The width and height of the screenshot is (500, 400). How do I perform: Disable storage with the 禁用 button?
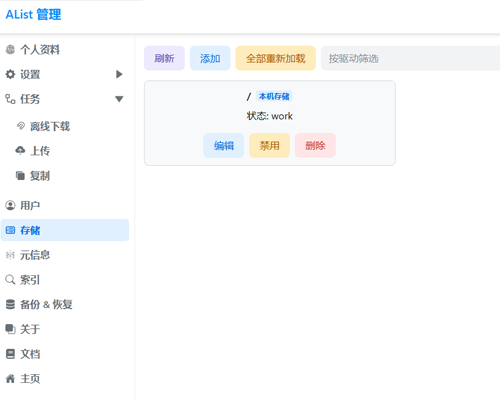pyautogui.click(x=269, y=145)
